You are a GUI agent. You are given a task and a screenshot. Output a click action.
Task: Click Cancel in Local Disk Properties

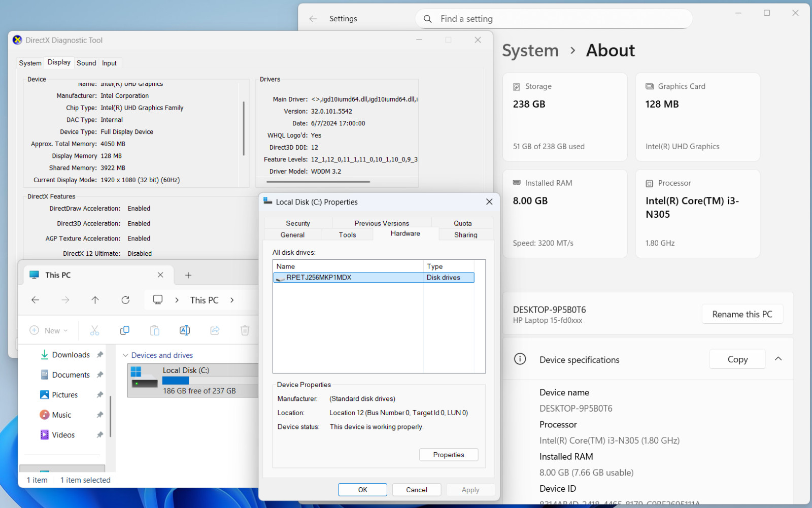[x=417, y=490]
